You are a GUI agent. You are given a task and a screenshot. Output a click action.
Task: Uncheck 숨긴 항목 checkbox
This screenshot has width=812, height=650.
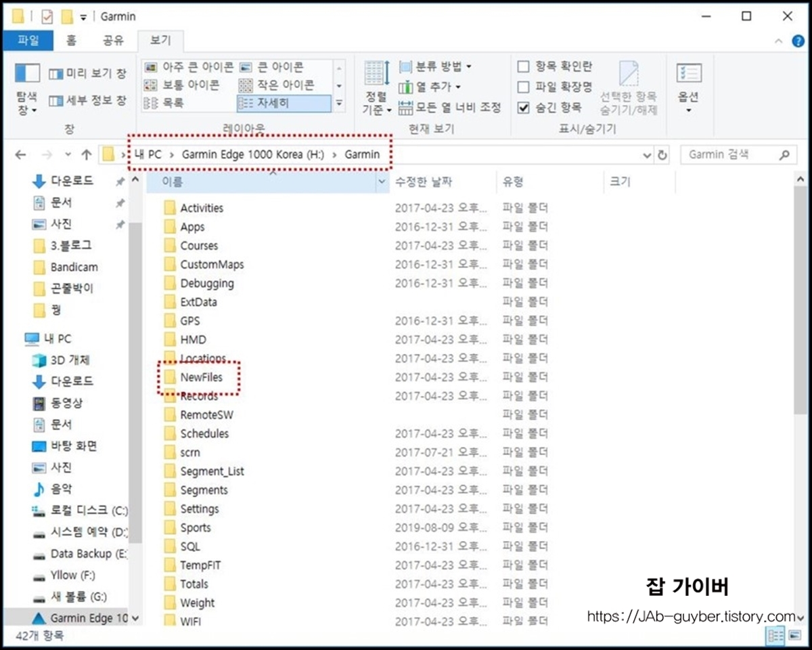click(523, 107)
